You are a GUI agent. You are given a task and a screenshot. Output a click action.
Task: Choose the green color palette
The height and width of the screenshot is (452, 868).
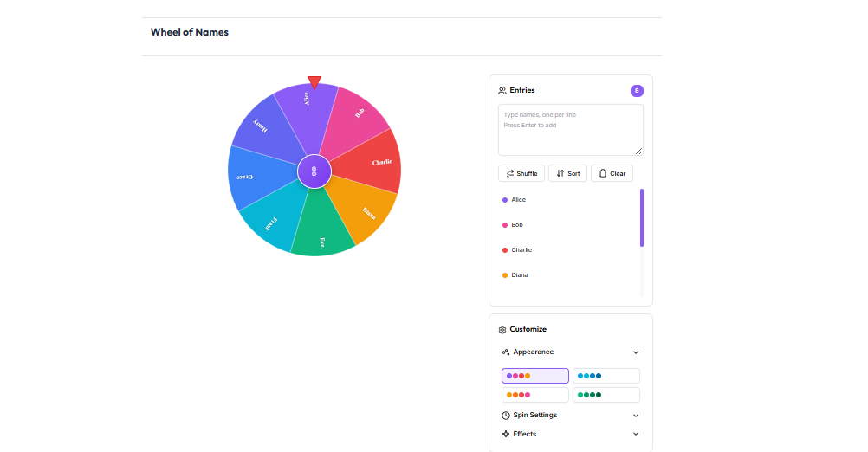pos(606,395)
